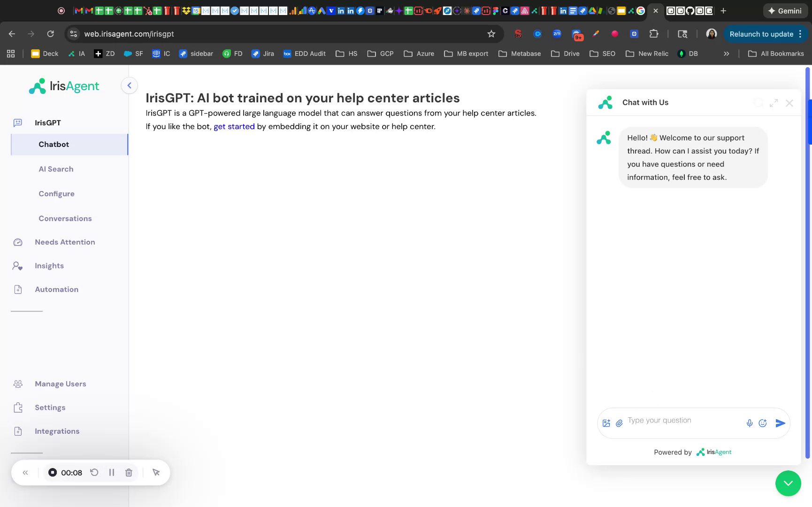
Task: Click the Settings icon in the sidebar
Action: click(x=18, y=407)
